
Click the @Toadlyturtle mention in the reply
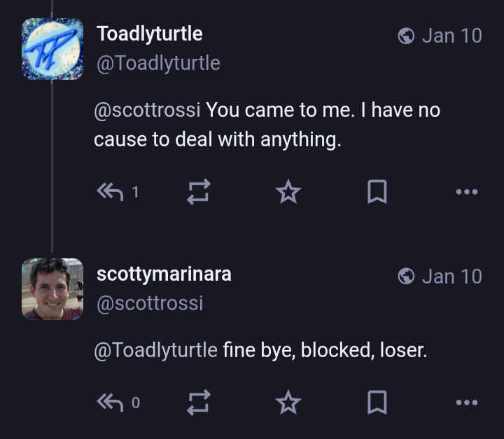point(155,350)
